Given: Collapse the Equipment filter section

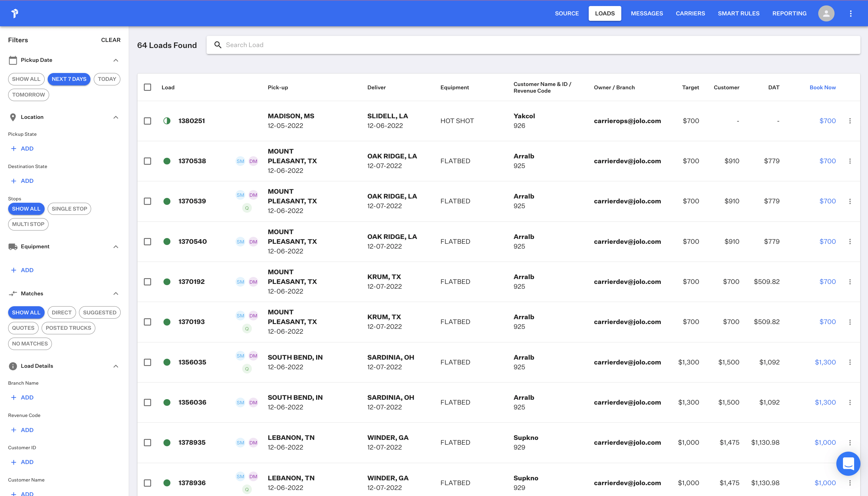Looking at the screenshot, I should [116, 246].
